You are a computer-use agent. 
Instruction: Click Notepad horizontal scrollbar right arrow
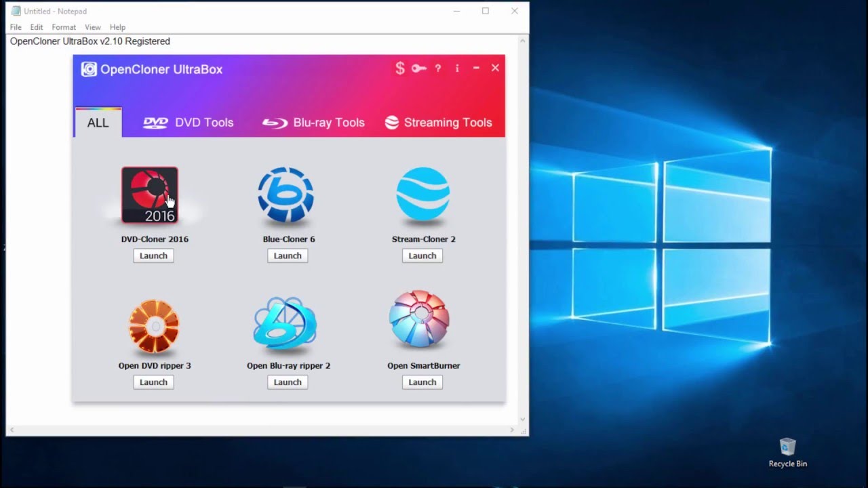tap(512, 430)
